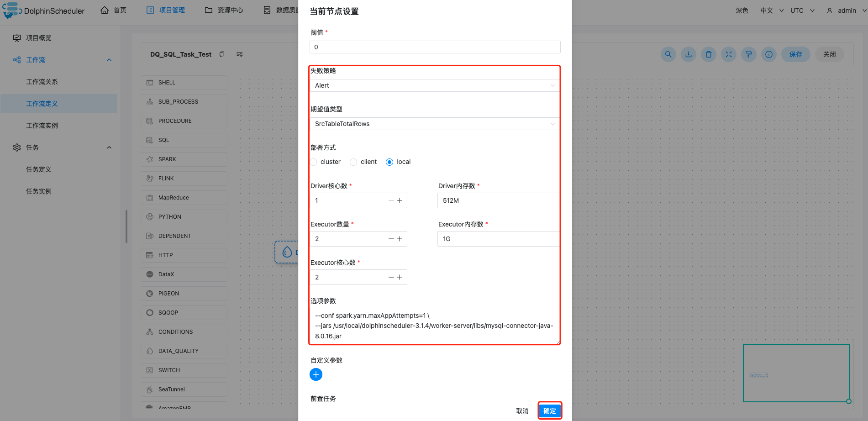Click the format layout icon in toolbar

click(x=749, y=54)
